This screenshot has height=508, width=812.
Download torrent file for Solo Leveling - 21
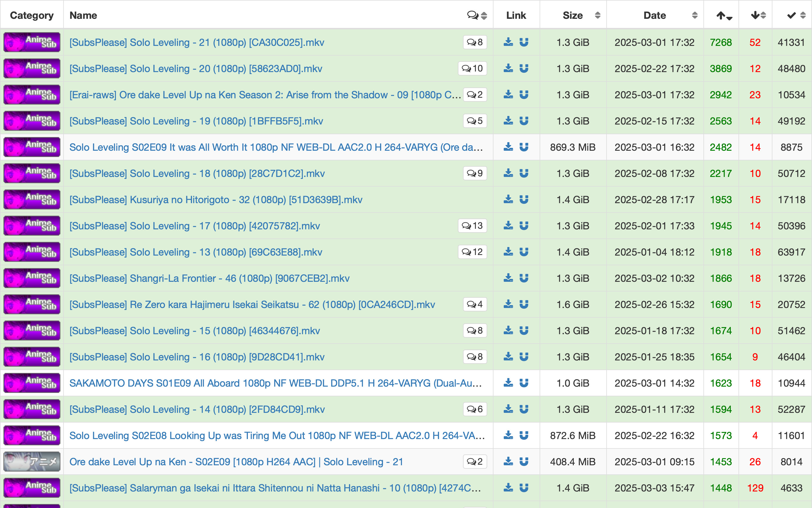click(508, 42)
